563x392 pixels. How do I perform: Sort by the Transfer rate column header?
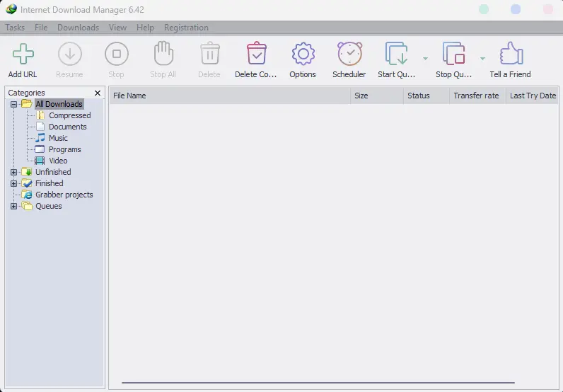[x=477, y=96]
